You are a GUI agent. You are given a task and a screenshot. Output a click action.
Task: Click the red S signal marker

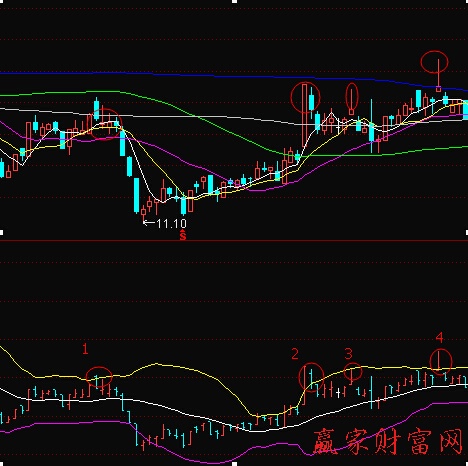pyautogui.click(x=183, y=235)
